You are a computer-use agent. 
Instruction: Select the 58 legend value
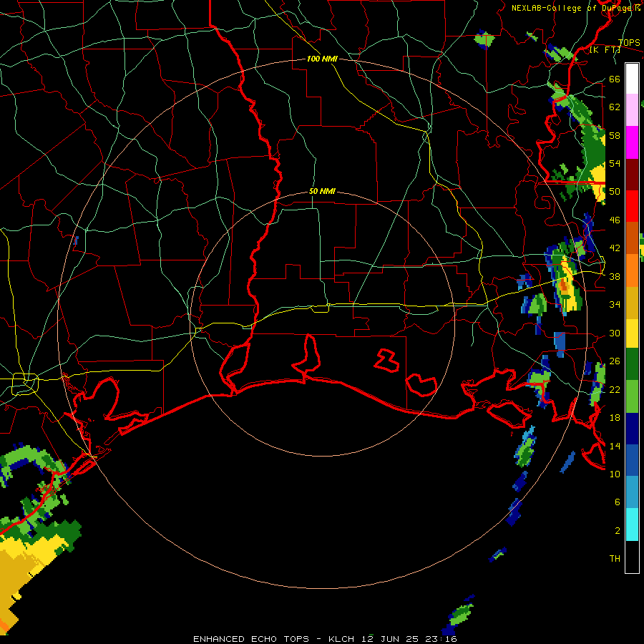[615, 135]
